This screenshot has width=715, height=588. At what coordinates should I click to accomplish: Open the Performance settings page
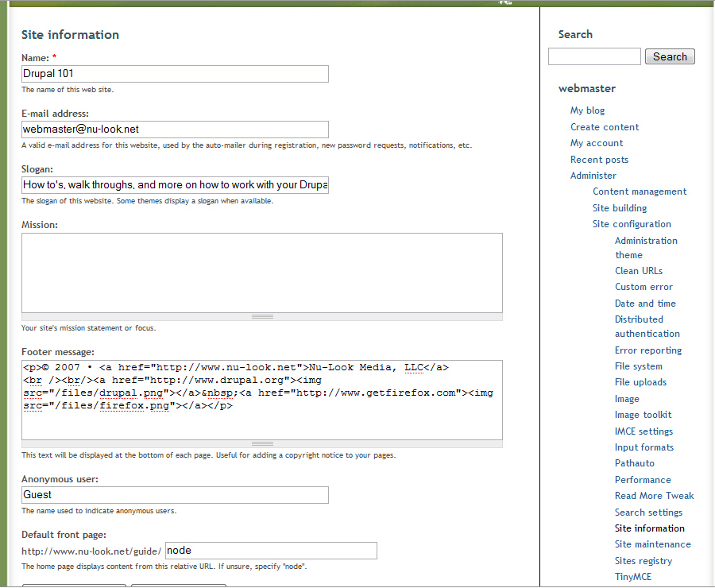[x=643, y=480]
